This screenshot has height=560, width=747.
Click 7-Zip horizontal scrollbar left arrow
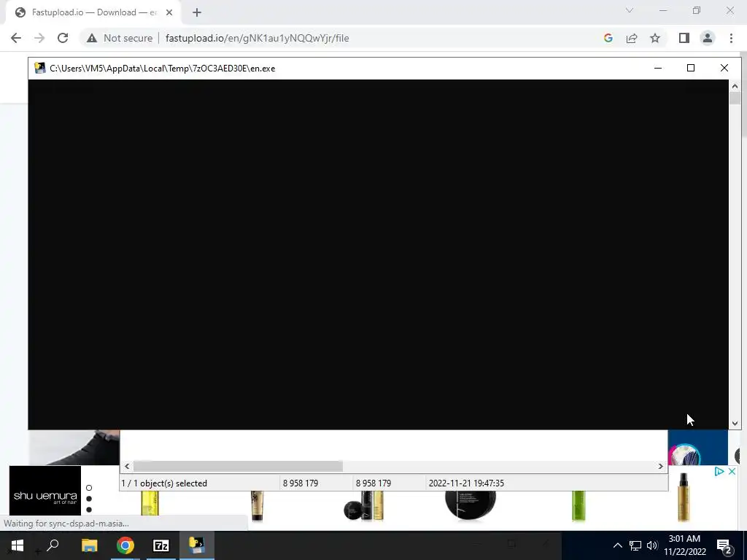coord(127,466)
